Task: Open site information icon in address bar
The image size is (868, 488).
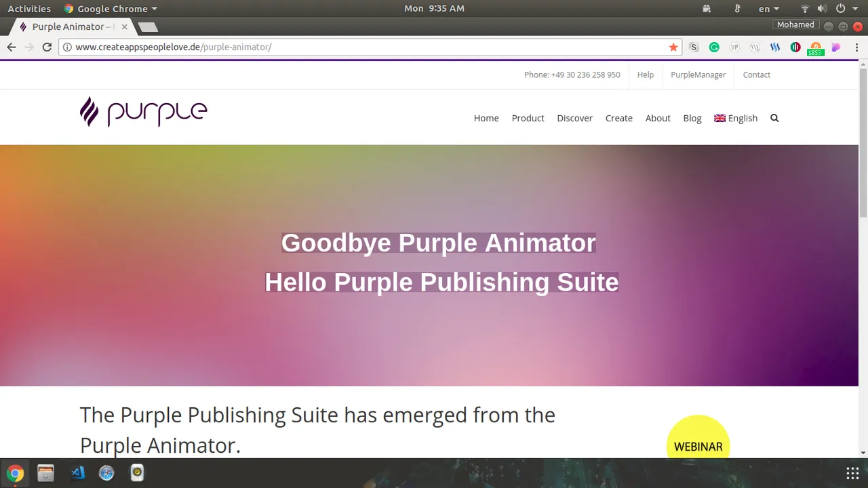Action: (67, 47)
